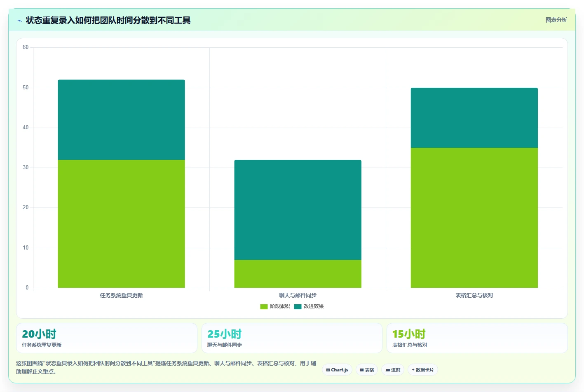The width and height of the screenshot is (584, 392).
Task: Click the x-axis label 表格汇总与核对
Action: [474, 295]
